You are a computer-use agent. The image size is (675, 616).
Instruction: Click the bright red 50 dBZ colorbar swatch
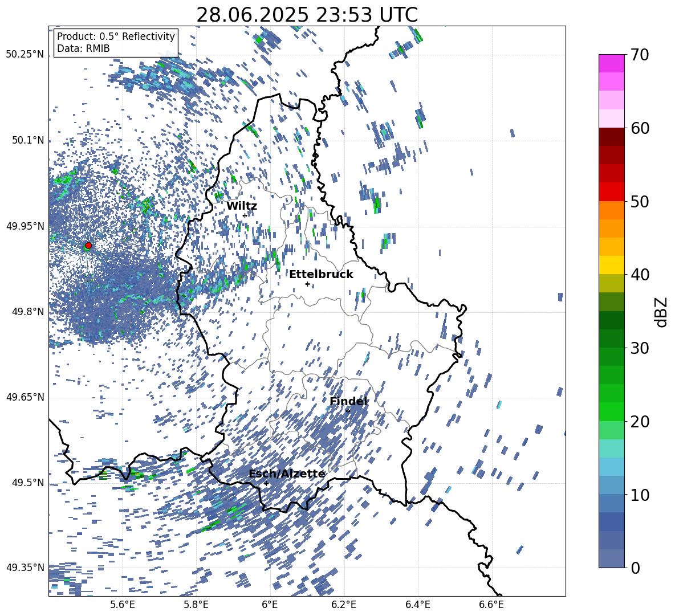coord(611,192)
